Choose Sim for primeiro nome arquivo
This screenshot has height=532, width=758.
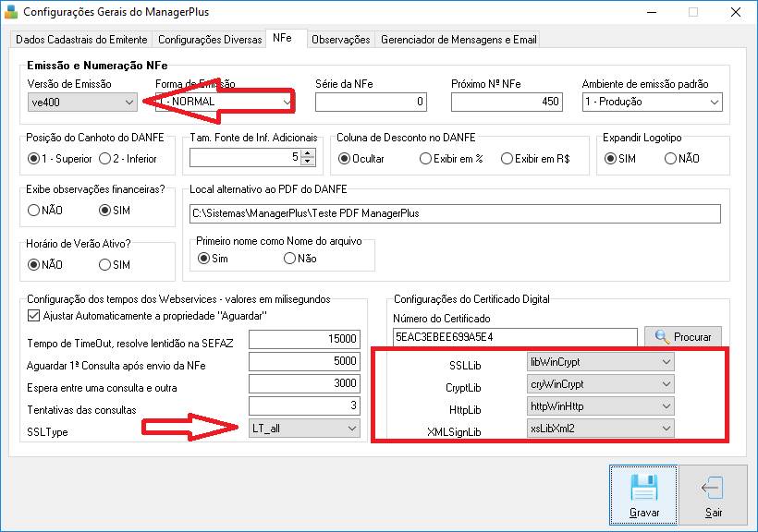click(213, 259)
